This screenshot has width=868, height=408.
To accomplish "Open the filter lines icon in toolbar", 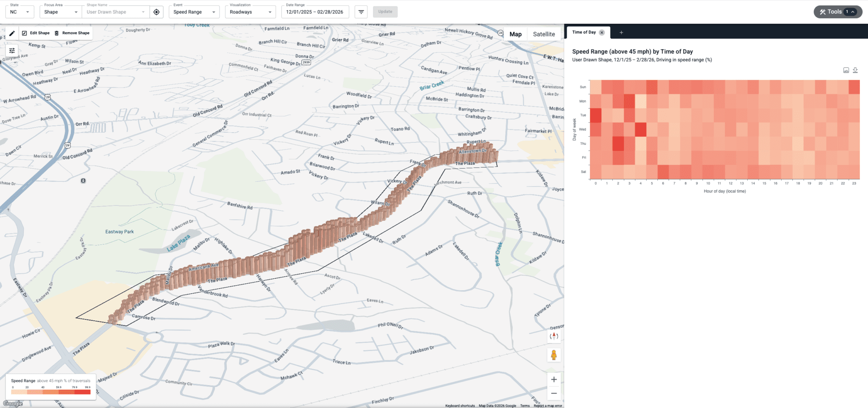I will click(x=361, y=12).
